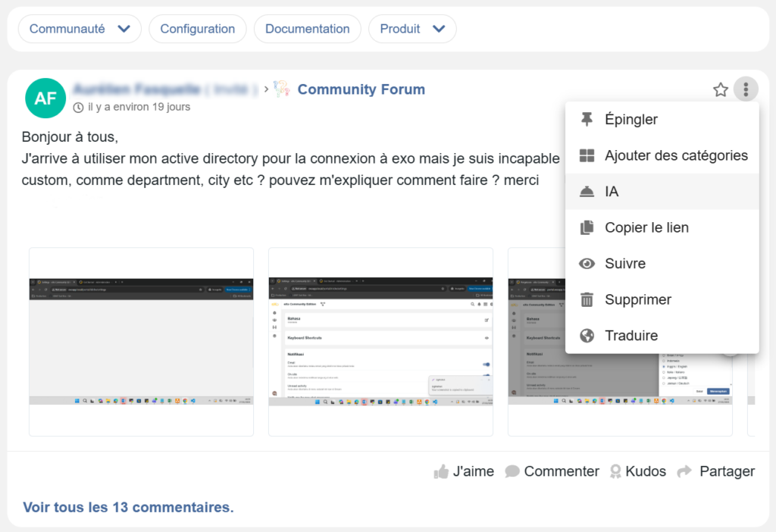
Task: Select IA in the post menu
Action: click(612, 192)
